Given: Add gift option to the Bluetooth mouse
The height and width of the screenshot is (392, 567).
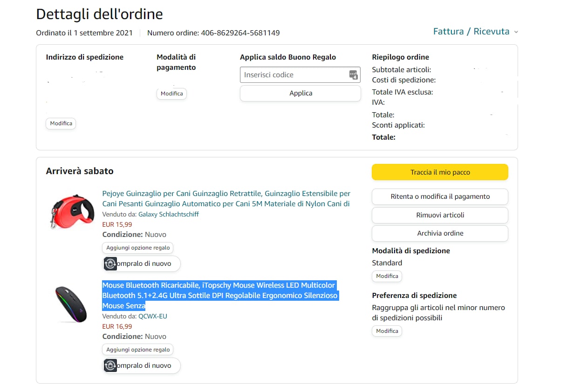Looking at the screenshot, I should point(138,350).
